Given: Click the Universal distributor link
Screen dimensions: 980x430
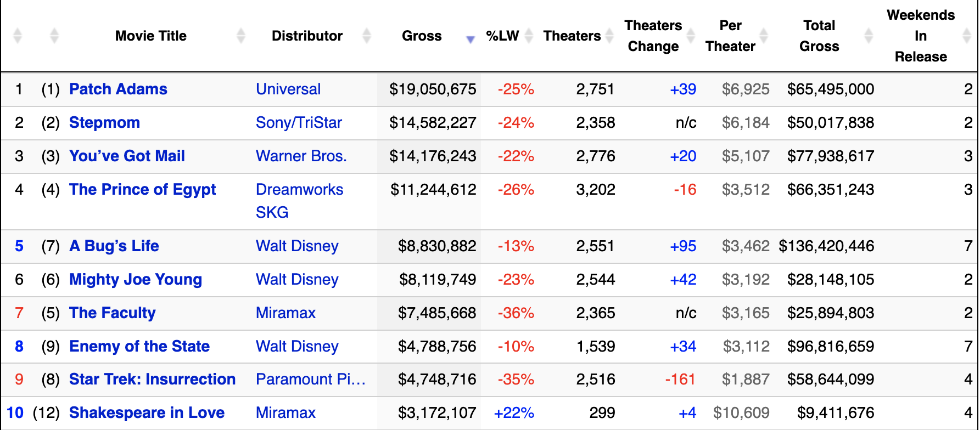Looking at the screenshot, I should tap(288, 89).
